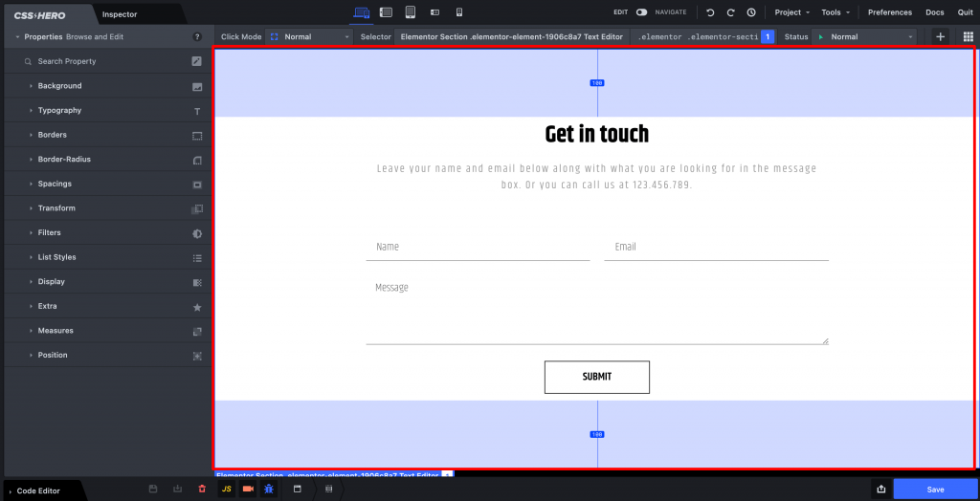
Task: Click the Email input field
Action: pos(716,248)
